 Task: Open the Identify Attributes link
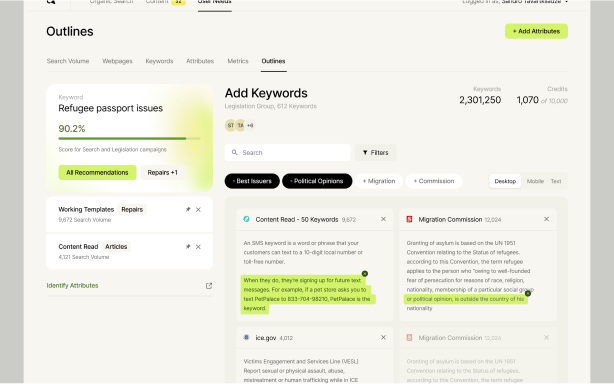[72, 285]
